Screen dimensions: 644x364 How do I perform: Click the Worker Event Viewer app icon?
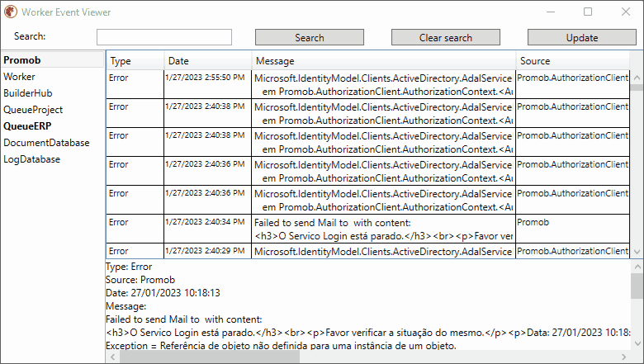(x=11, y=12)
